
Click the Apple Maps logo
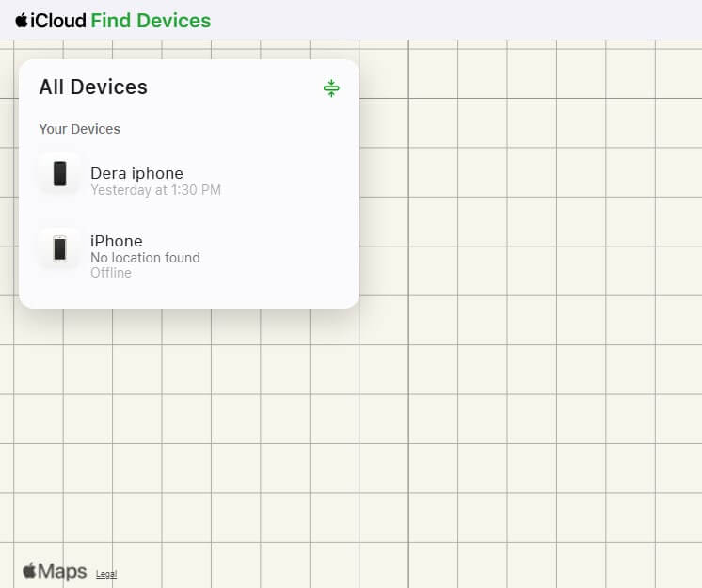click(x=55, y=571)
